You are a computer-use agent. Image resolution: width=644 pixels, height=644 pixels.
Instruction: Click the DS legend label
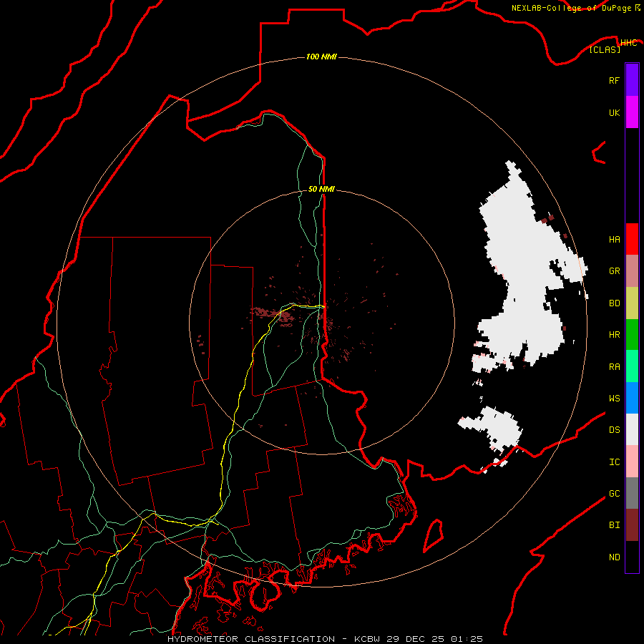(x=614, y=430)
